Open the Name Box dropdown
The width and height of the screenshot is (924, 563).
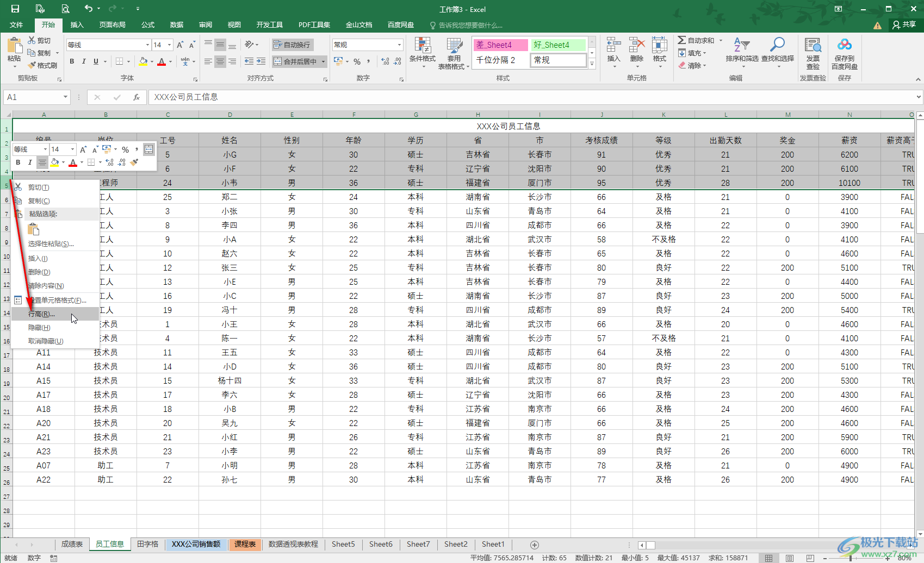click(65, 97)
